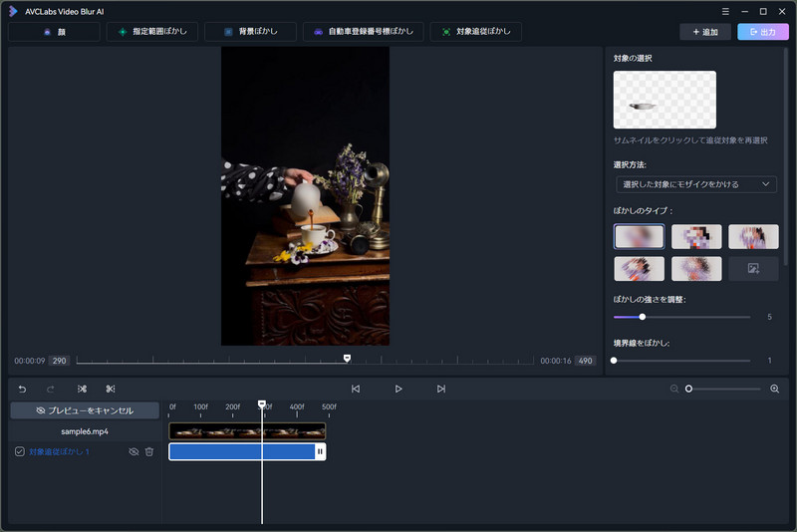Click the AVCLabs logo icon
The height and width of the screenshot is (532, 797).
click(x=13, y=11)
